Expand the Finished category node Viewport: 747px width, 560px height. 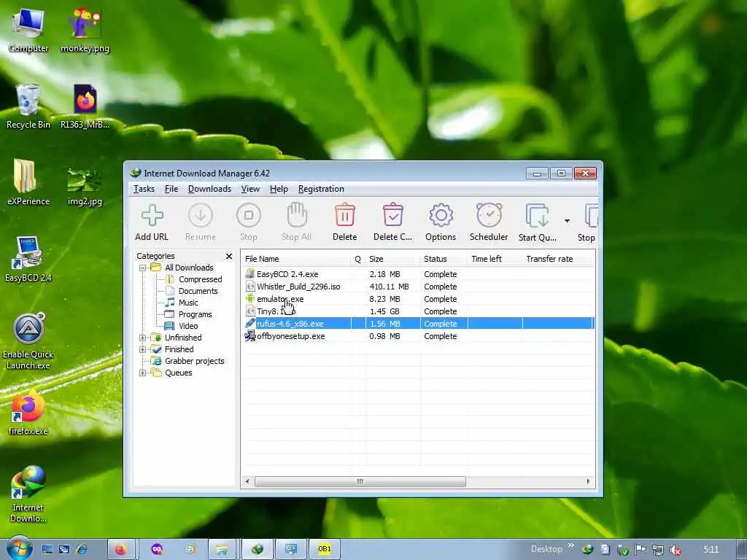pyautogui.click(x=142, y=349)
